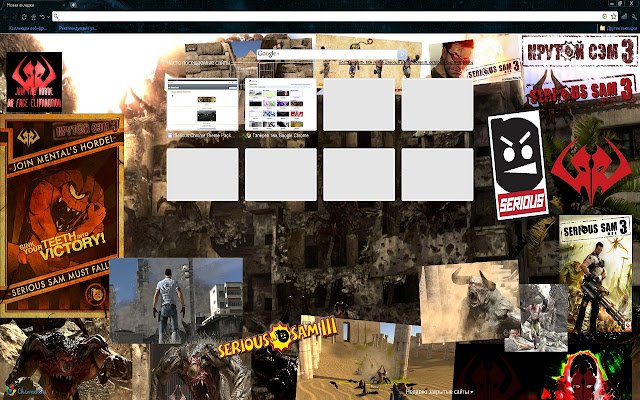The height and width of the screenshot is (400, 640).
Task: Click the first empty tile in bottom row
Action: click(202, 174)
